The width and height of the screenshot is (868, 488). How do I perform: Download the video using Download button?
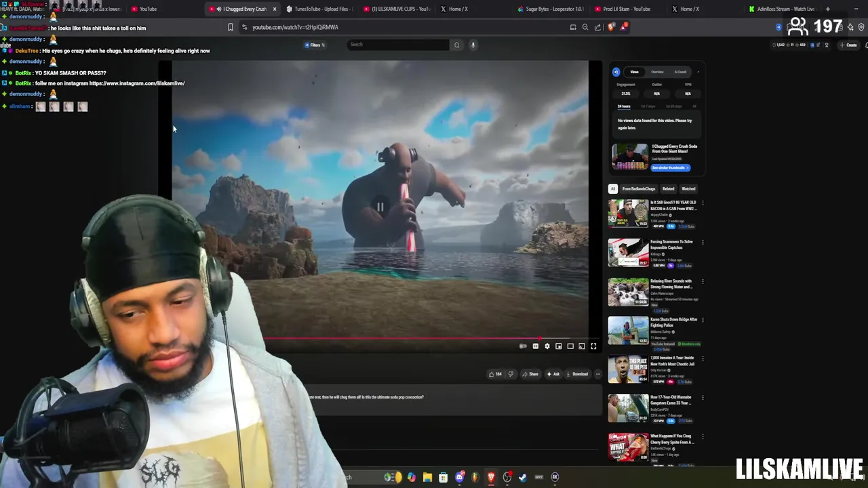pyautogui.click(x=577, y=374)
